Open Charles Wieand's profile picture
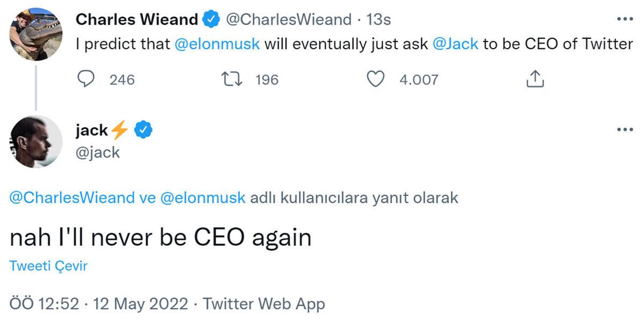Viewport: 644px width, 322px height. (35, 30)
